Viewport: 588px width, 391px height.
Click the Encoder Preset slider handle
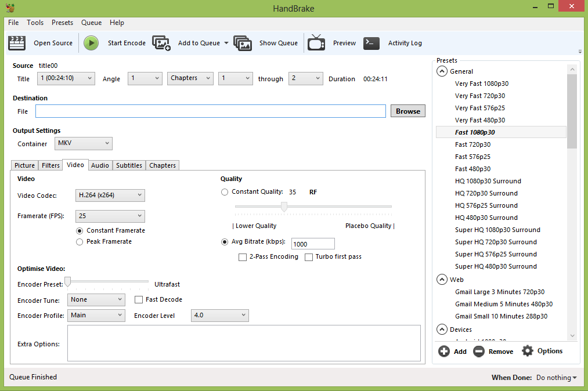(68, 282)
